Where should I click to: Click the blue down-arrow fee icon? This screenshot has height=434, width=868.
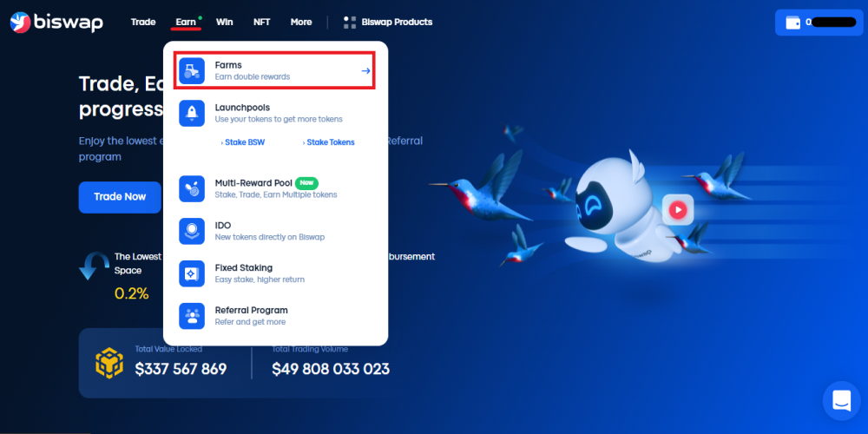click(94, 266)
